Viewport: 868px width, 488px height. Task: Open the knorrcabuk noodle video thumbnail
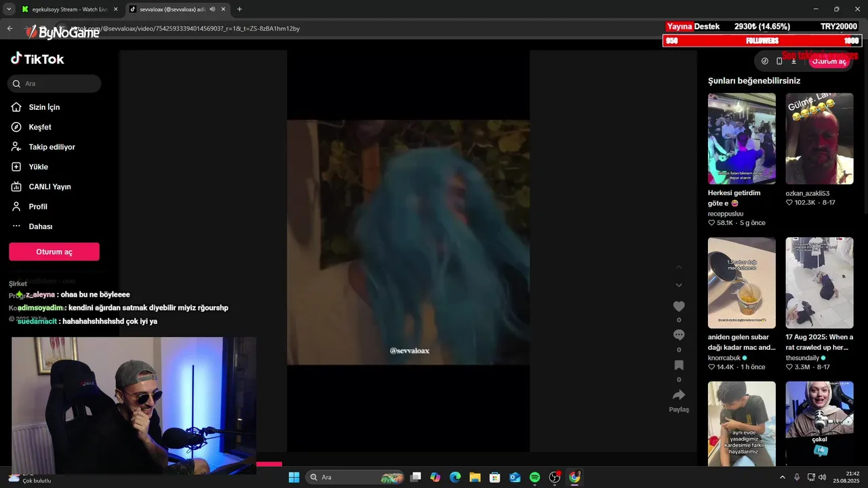742,283
